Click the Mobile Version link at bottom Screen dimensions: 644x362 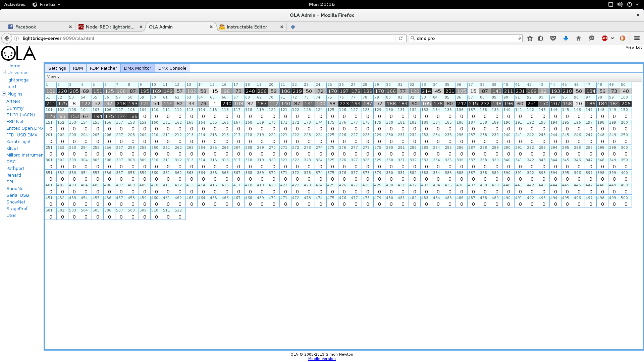tap(322, 359)
